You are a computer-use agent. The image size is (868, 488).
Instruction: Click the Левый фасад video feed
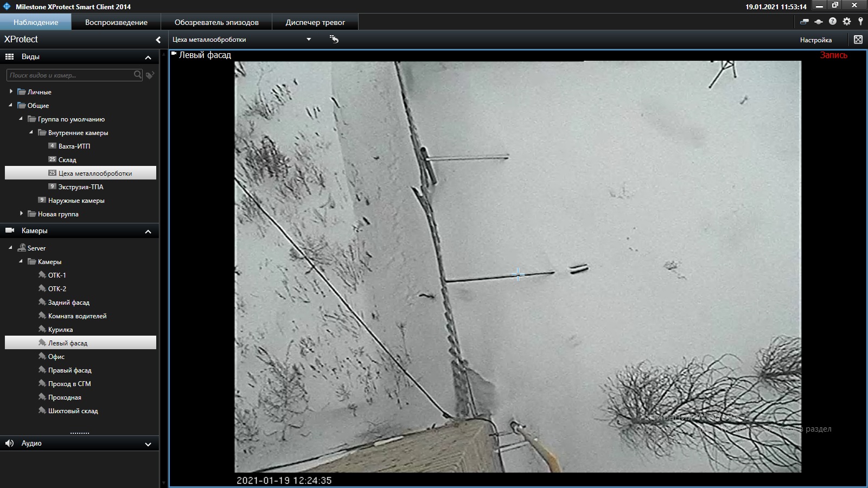[518, 266]
